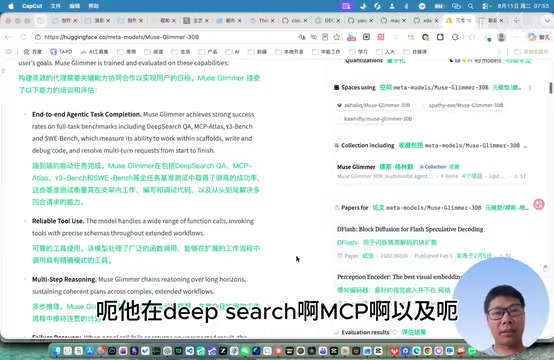Open the CapCut application menu

(x=32, y=6)
